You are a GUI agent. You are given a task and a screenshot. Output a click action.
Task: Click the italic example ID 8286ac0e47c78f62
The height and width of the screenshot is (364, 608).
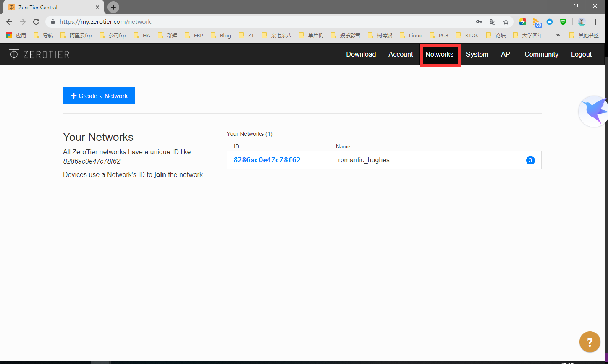click(92, 161)
